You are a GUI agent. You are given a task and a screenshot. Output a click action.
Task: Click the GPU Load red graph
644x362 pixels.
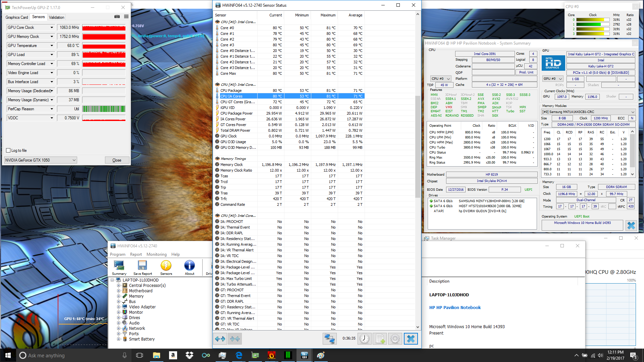[104, 55]
